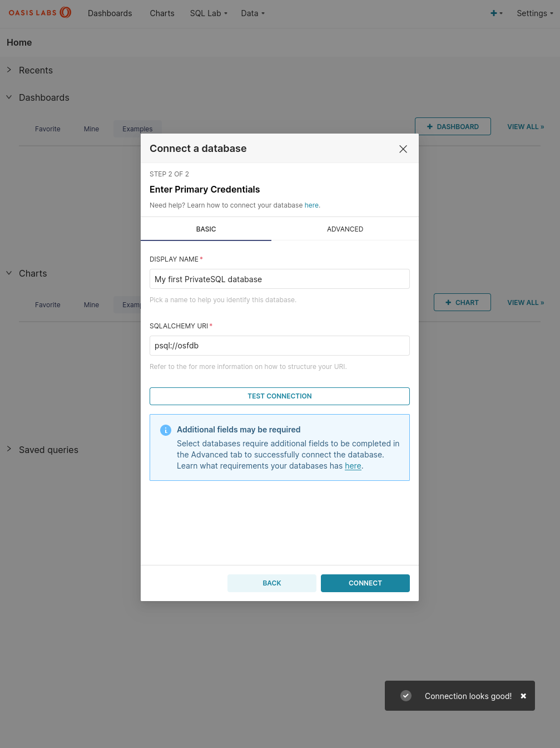Focus the SQLAlchemy URI input field
Screen dimensions: 560x748
[x=280, y=346]
